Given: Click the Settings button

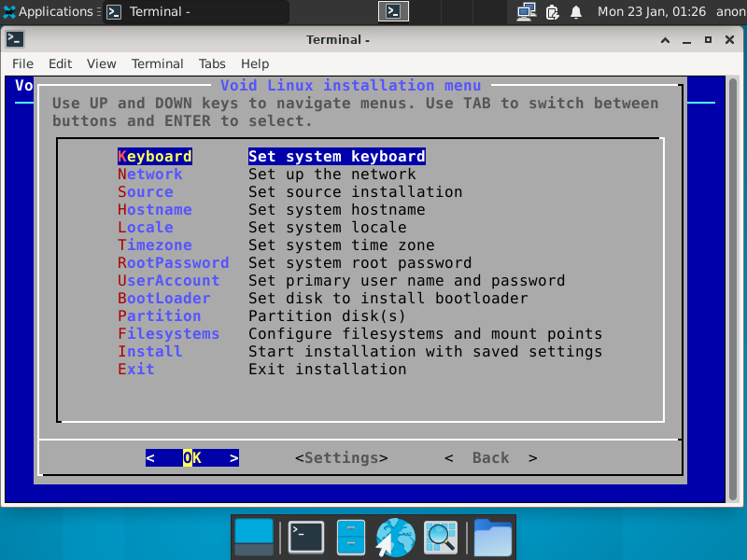Looking at the screenshot, I should click(342, 458).
